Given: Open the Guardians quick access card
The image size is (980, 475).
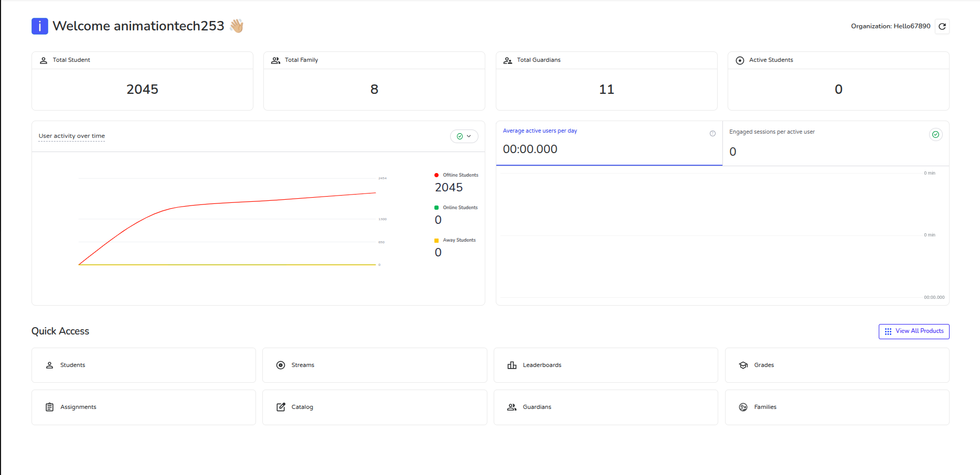Looking at the screenshot, I should tap(606, 407).
